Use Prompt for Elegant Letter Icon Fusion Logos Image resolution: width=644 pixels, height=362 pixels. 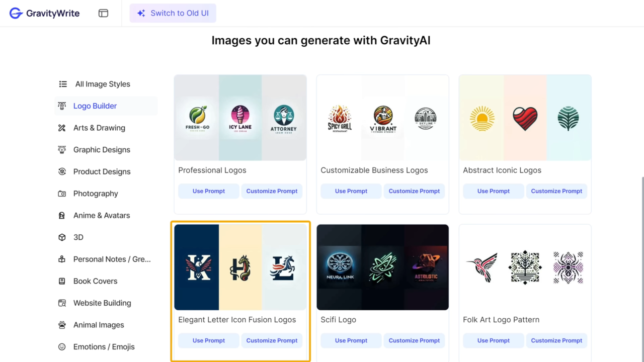[209, 340]
